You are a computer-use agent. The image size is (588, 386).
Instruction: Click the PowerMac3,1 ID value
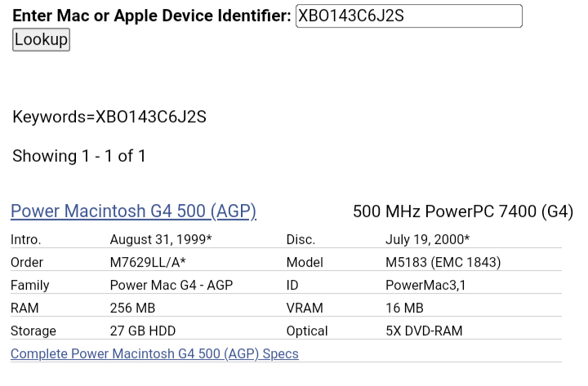pos(425,285)
